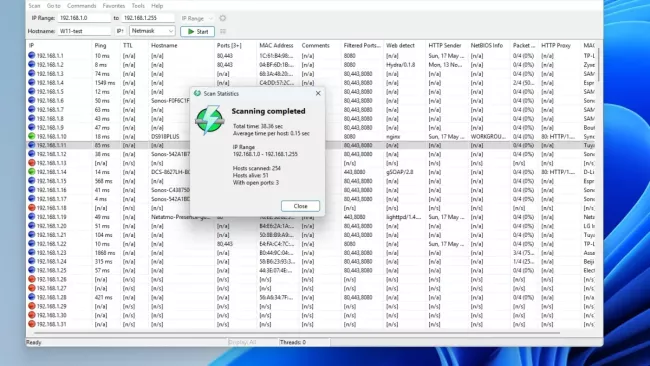Click the IP↑ button beside Hostname
The height and width of the screenshot is (366, 650).
pyautogui.click(x=120, y=31)
